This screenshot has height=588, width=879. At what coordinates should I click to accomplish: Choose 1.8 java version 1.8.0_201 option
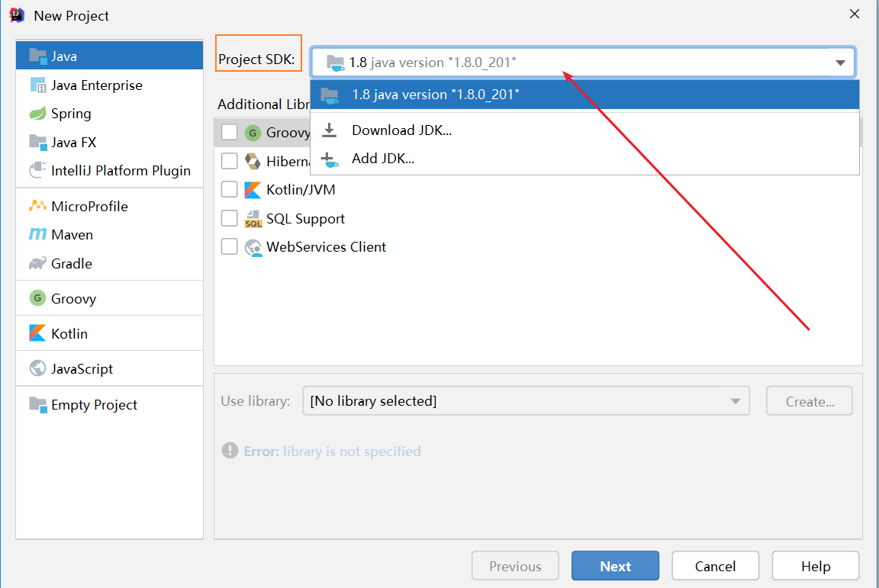(x=584, y=95)
